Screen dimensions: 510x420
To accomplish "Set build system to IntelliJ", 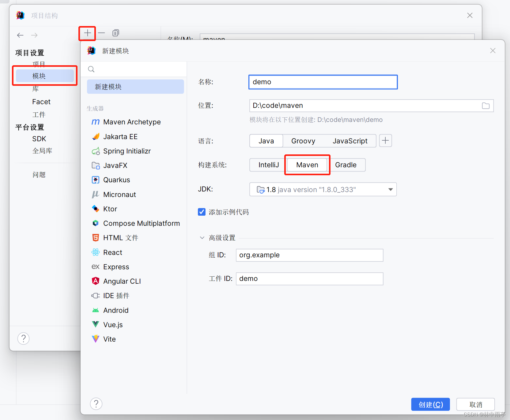I will point(269,165).
